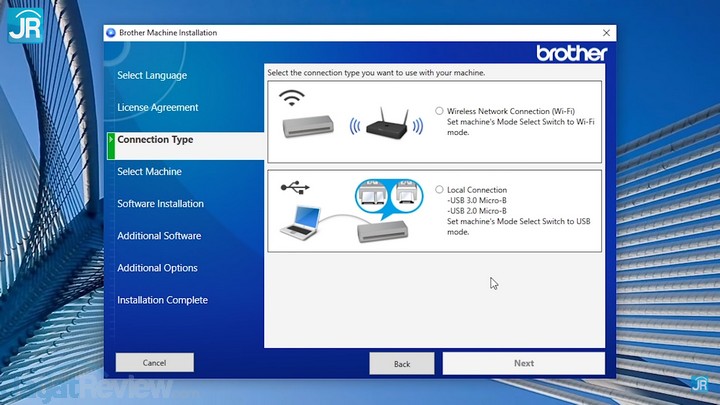Select the Select Language step
This screenshot has height=405, width=720.
tap(152, 75)
